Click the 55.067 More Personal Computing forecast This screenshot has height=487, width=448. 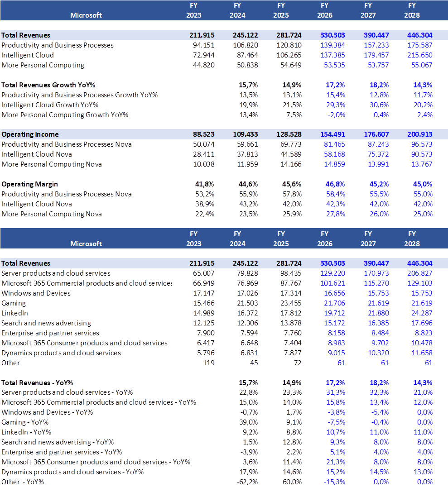point(422,65)
